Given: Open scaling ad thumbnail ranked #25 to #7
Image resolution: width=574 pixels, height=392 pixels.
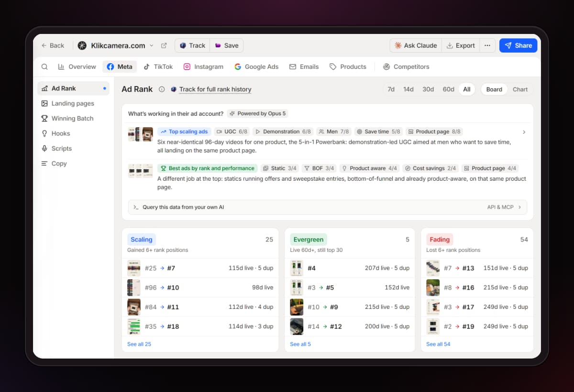Looking at the screenshot, I should click(x=134, y=268).
